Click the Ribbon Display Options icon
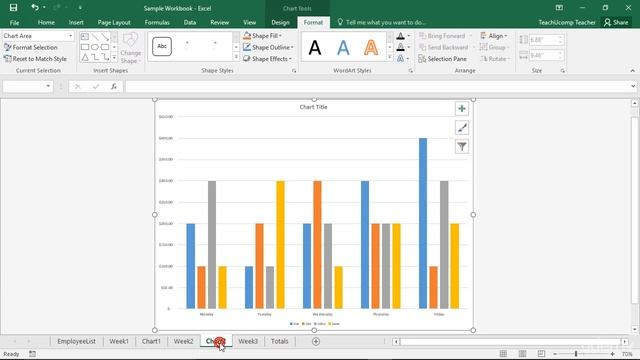The height and width of the screenshot is (360, 640). [x=559, y=8]
